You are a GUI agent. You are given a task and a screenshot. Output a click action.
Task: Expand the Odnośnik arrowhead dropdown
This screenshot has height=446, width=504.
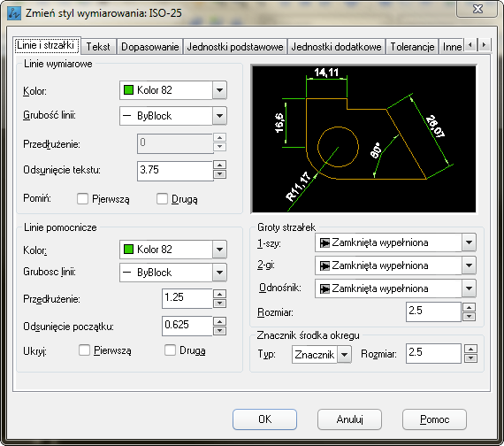[469, 288]
